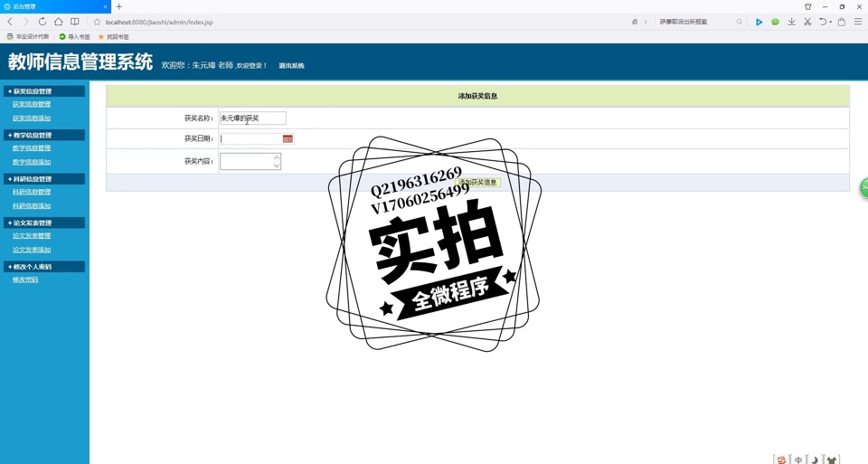Open the undo dropdown arrow in toolbar
Image resolution: width=868 pixels, height=464 pixels.
point(831,23)
